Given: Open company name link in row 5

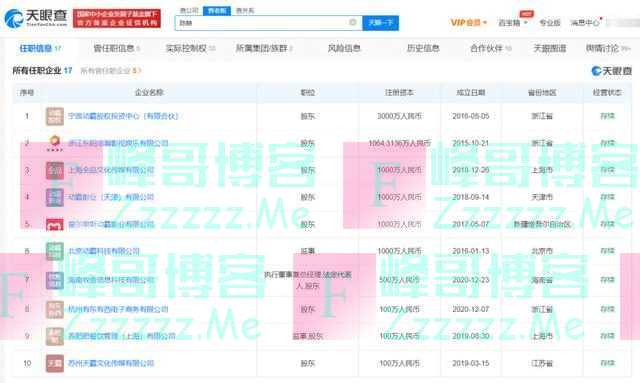Looking at the screenshot, I should [111, 224].
